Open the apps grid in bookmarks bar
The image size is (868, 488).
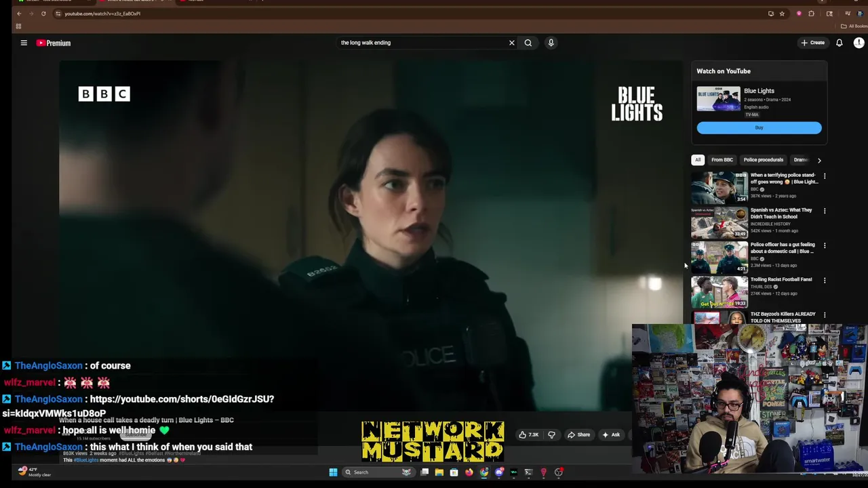(x=18, y=26)
